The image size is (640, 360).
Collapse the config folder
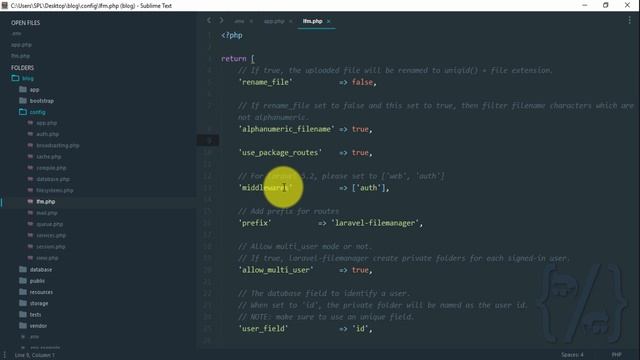(32, 112)
